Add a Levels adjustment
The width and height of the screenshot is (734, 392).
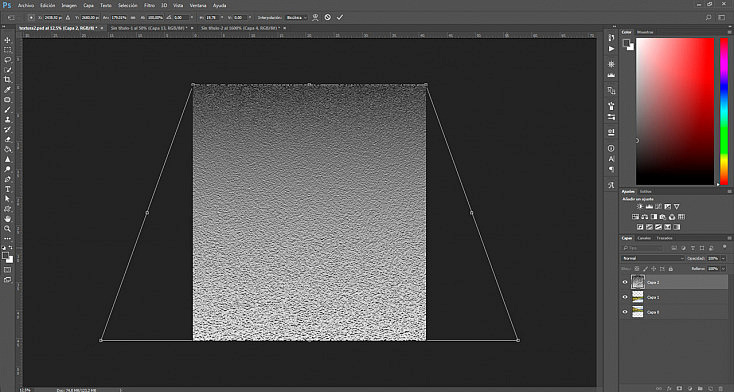pyautogui.click(x=649, y=207)
